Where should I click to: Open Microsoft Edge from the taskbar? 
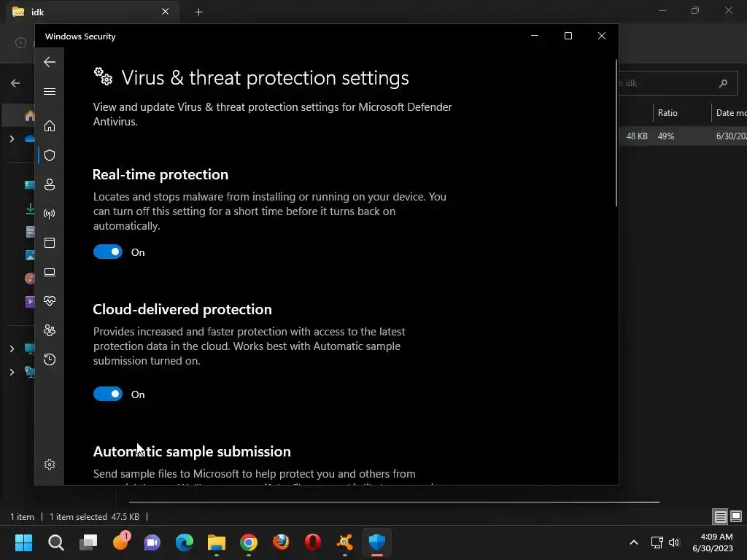click(x=185, y=542)
